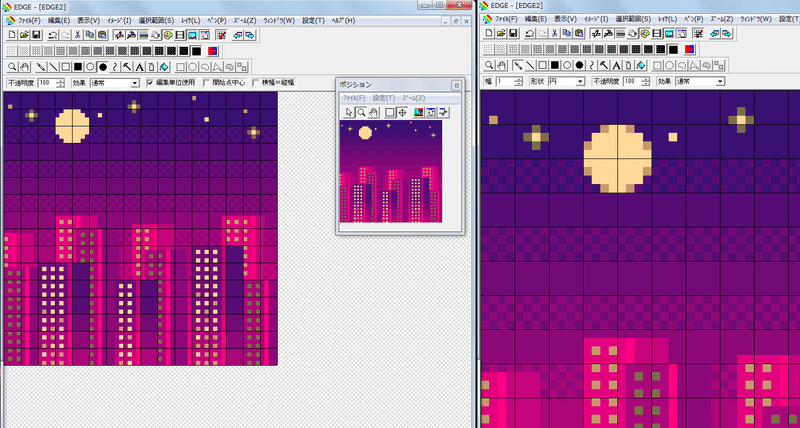This screenshot has width=800, height=428.
Task: Select filled Ellipse tool in left window
Action: 103,67
